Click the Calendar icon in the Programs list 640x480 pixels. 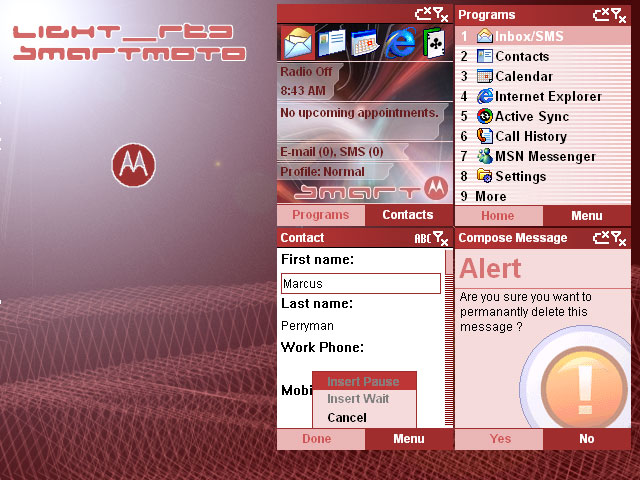(x=484, y=76)
